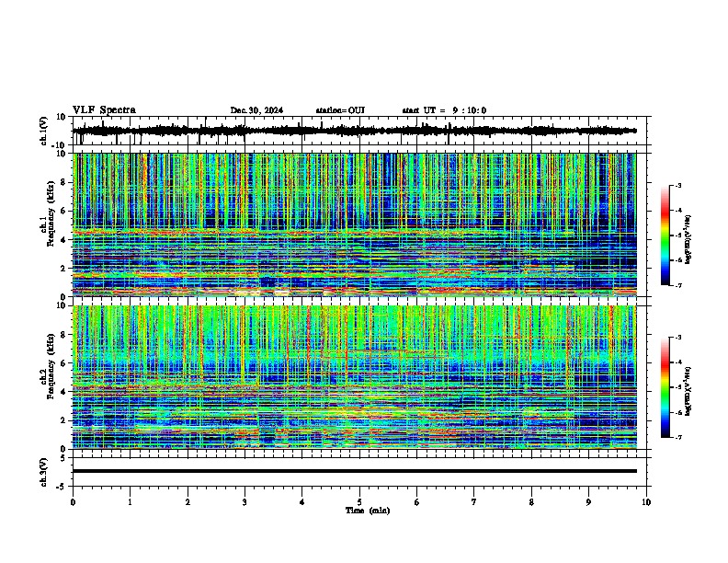Viewport: 728px width, 563px height.
Task: Click time axis tick label "7"
Action: (x=474, y=502)
